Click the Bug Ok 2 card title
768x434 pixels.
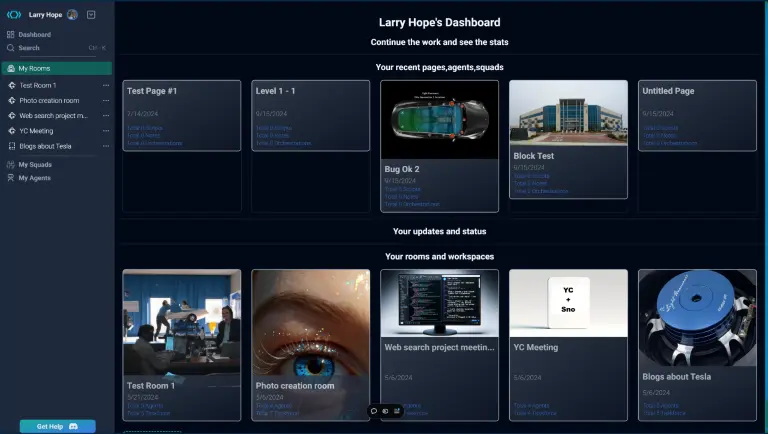pos(402,169)
